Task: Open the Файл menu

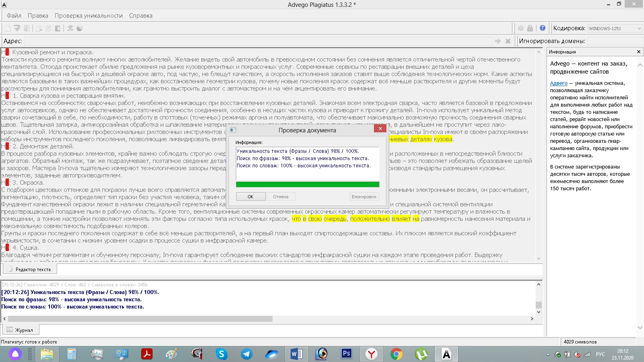Action: (14, 16)
